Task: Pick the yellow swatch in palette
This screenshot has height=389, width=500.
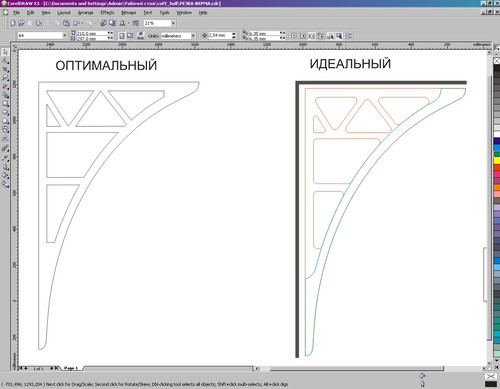Action: tap(497, 161)
